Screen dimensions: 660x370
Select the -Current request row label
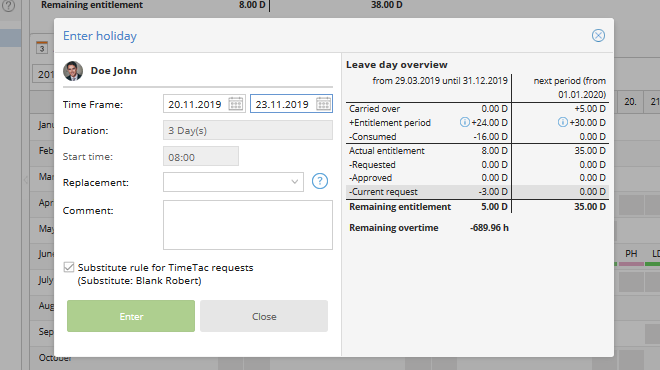[383, 192]
